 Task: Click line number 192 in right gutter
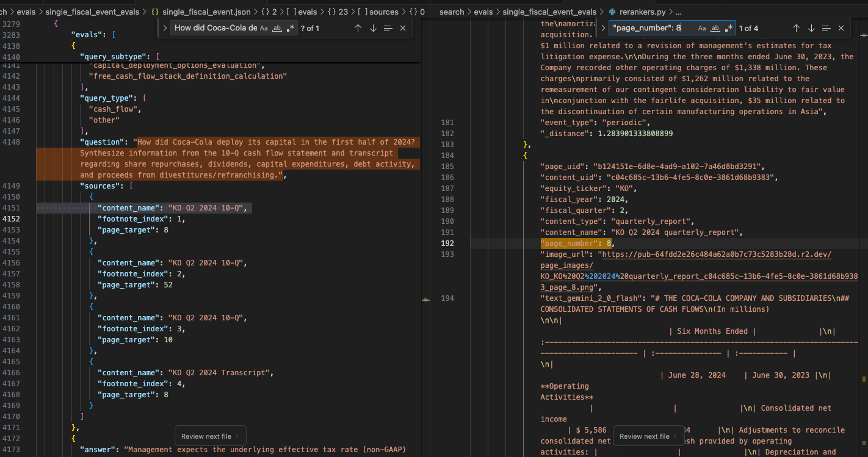click(447, 243)
